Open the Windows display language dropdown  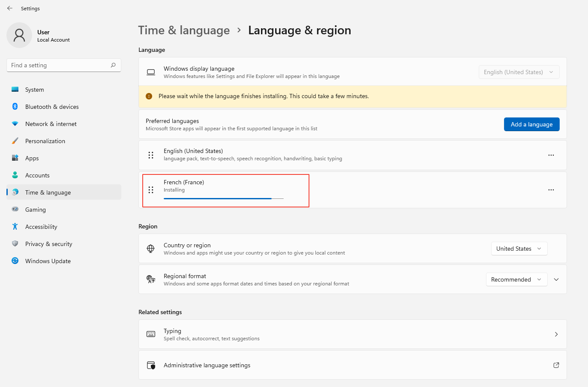519,72
